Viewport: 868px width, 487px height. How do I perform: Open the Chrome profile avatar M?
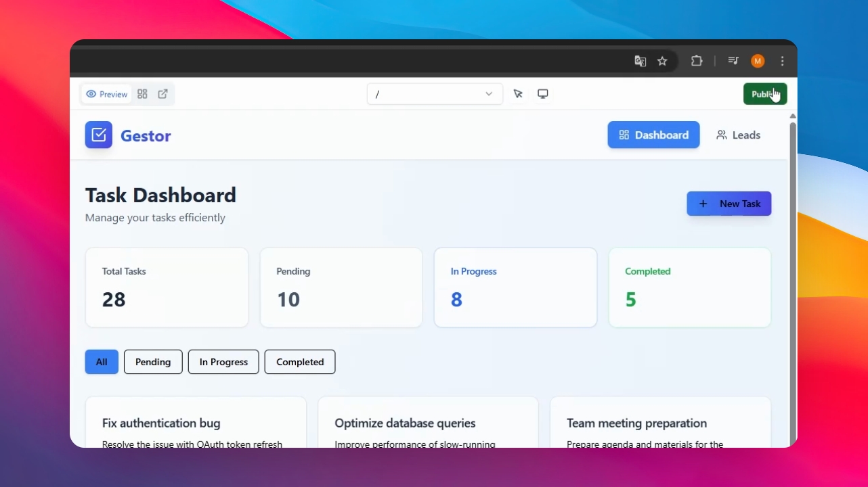[758, 62]
